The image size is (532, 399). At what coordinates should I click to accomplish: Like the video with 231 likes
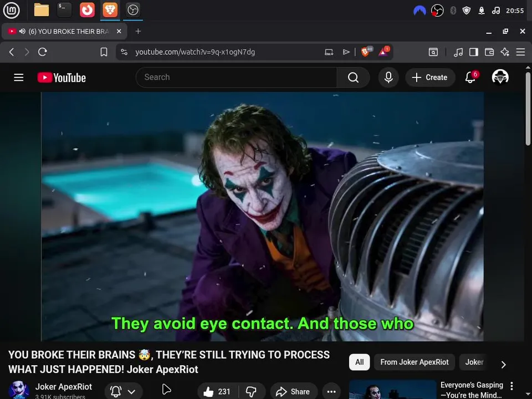point(217,392)
